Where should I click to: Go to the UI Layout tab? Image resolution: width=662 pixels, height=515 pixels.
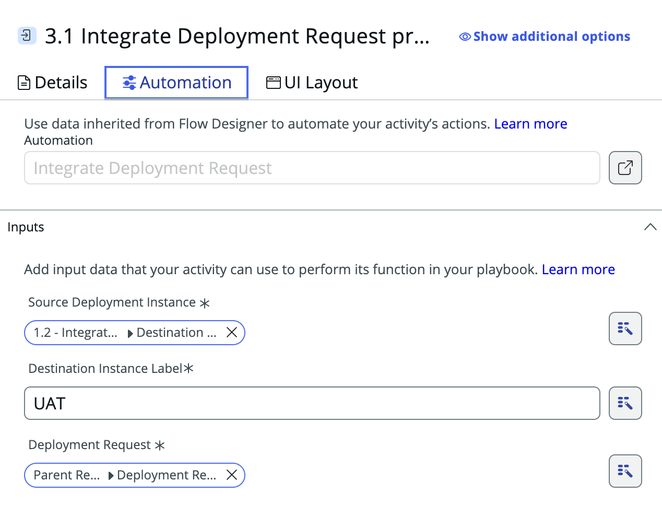pyautogui.click(x=311, y=83)
